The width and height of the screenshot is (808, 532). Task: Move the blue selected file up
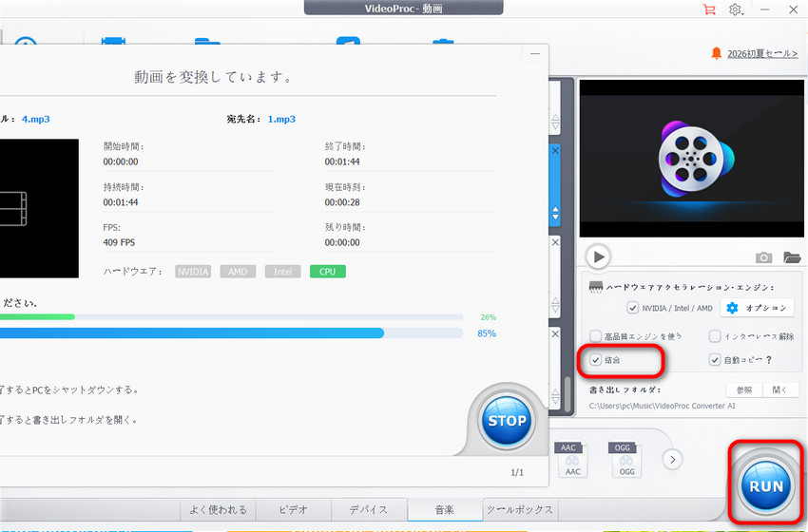tap(555, 209)
